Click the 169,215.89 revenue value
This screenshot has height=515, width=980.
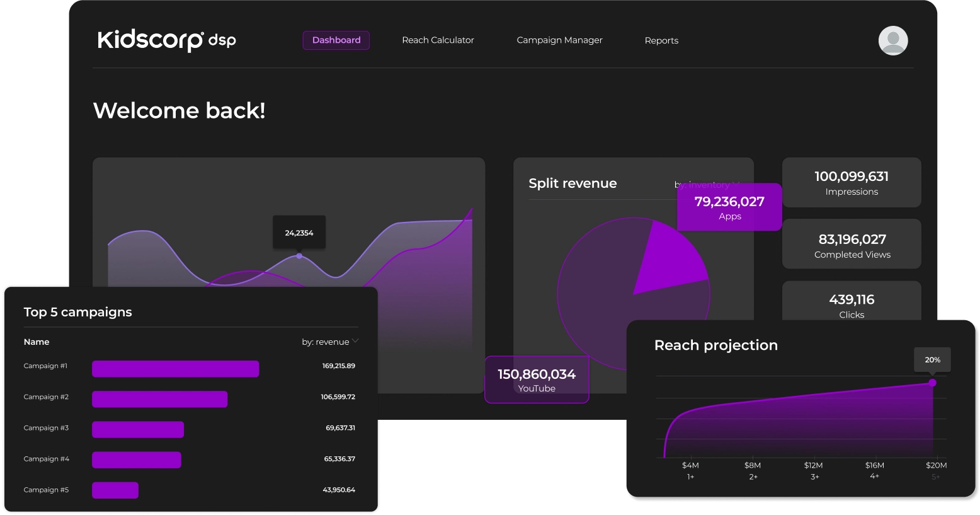(x=339, y=366)
